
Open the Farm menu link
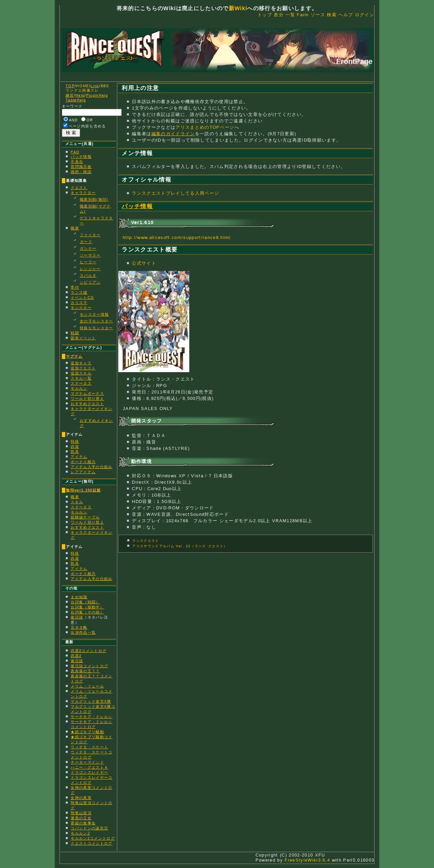click(x=303, y=15)
